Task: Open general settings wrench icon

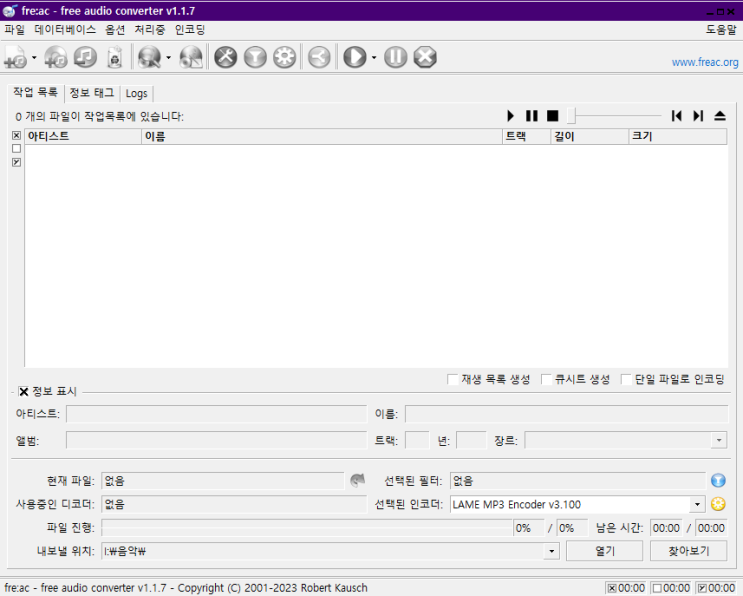Action: pos(226,57)
